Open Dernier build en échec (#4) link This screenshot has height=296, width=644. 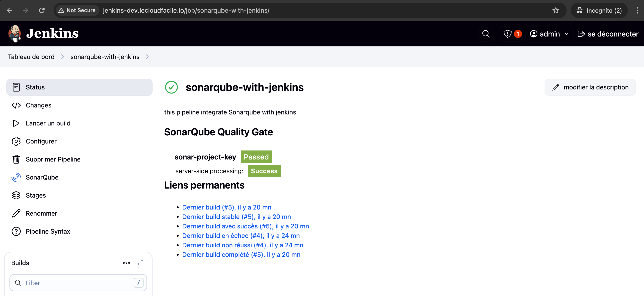[241, 236]
